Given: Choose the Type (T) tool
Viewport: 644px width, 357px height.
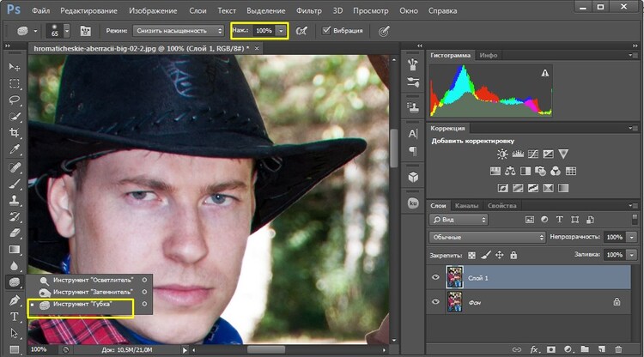Looking at the screenshot, I should pos(15,316).
